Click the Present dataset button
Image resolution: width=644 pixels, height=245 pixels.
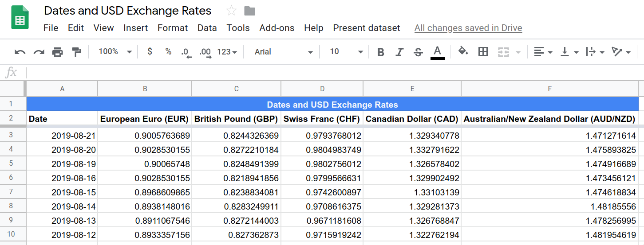(x=367, y=28)
